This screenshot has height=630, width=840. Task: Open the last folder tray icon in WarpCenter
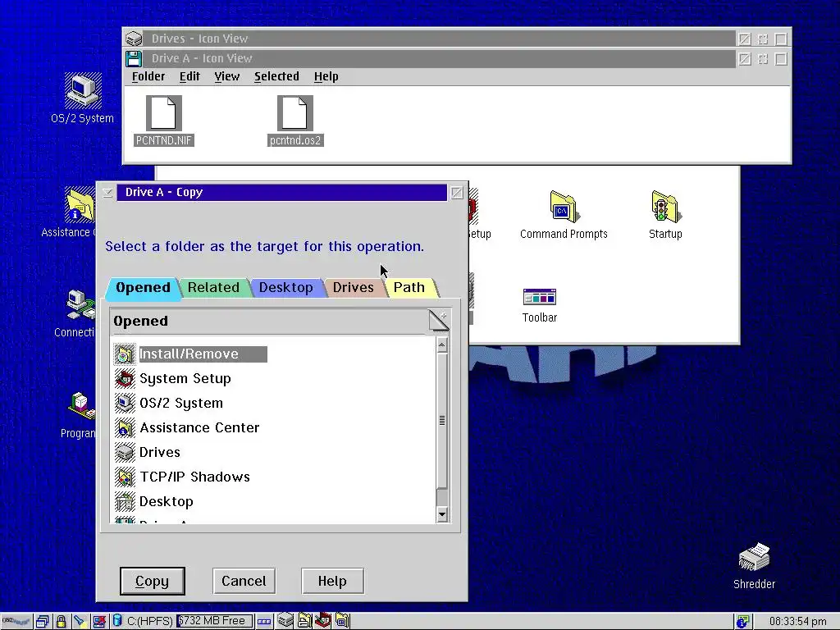(342, 621)
